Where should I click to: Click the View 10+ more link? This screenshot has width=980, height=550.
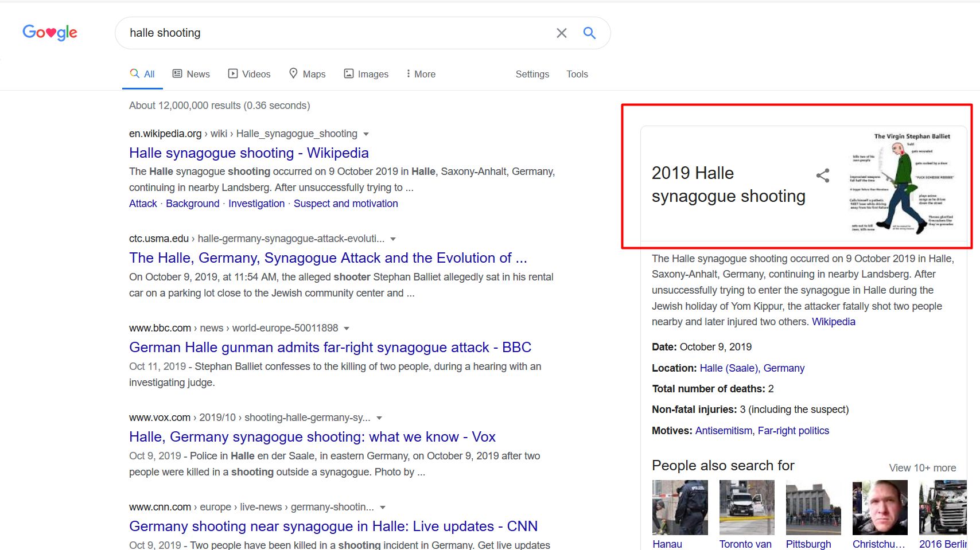coord(922,467)
